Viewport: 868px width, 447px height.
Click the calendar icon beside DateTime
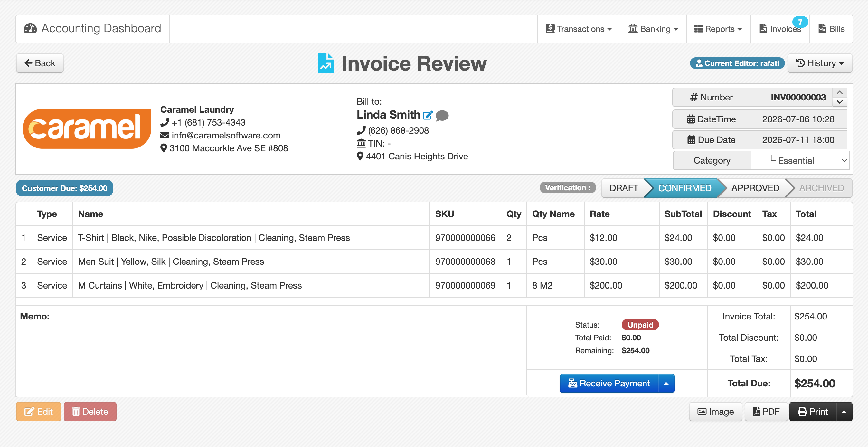(691, 119)
